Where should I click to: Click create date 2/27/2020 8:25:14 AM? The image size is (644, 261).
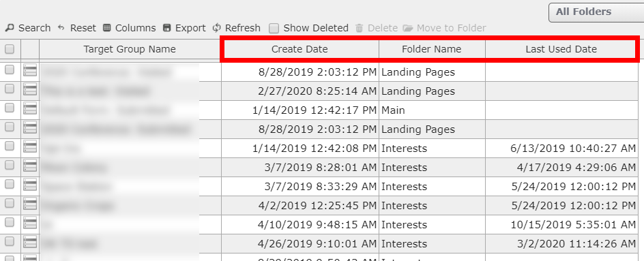tap(317, 91)
